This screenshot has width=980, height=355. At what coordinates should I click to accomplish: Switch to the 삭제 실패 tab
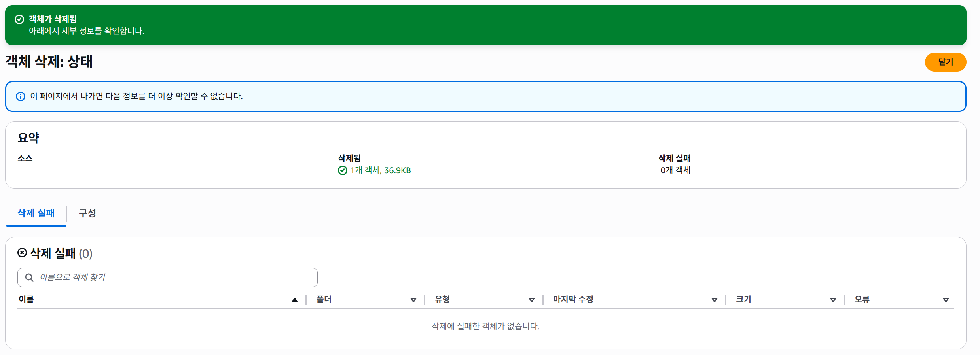coord(36,213)
